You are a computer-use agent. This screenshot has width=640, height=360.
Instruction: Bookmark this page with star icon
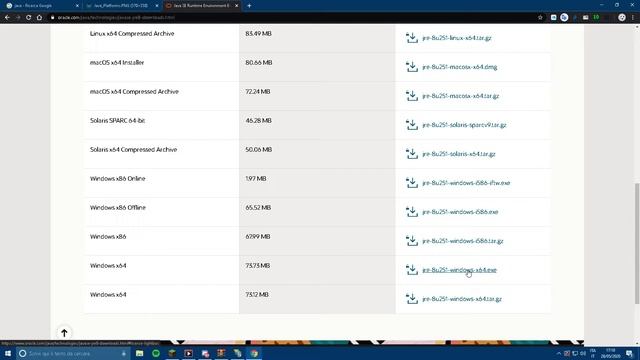coord(540,18)
